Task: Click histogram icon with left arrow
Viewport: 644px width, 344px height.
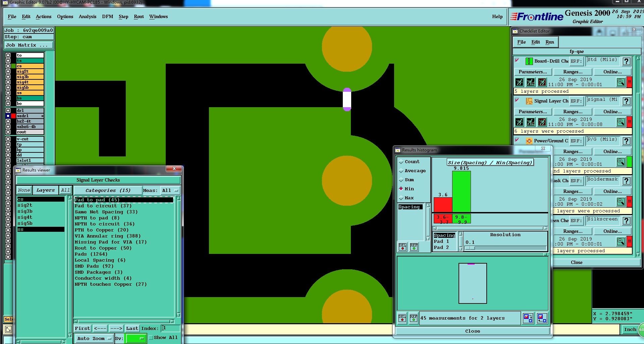Action: pos(542,318)
